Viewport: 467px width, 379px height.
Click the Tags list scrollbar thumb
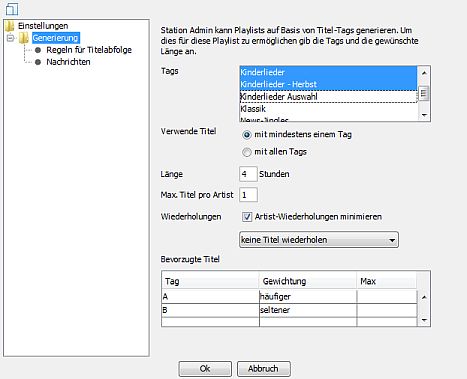[424, 93]
